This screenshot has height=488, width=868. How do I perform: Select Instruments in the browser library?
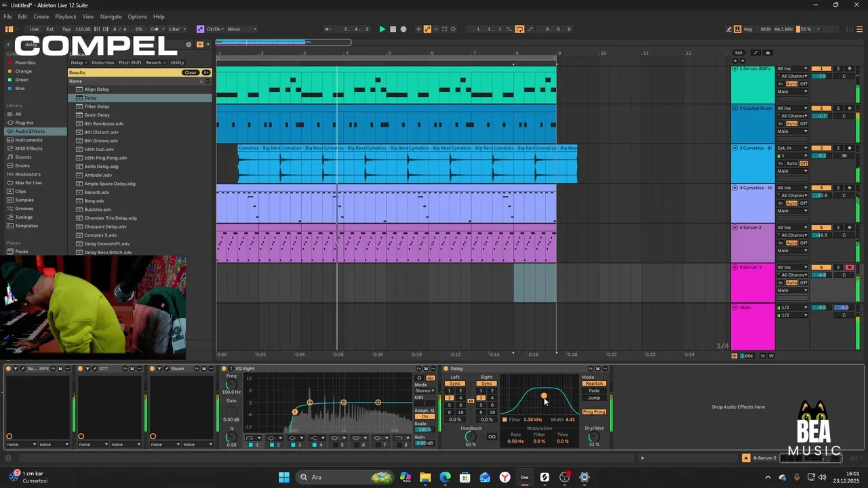click(x=29, y=140)
